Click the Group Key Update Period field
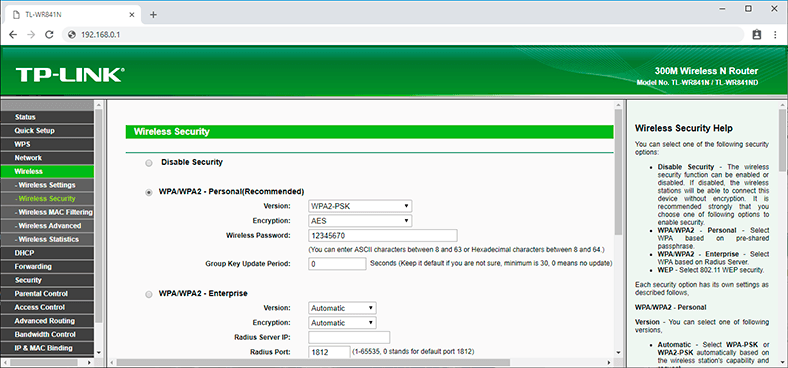The height and width of the screenshot is (368, 788). (337, 264)
